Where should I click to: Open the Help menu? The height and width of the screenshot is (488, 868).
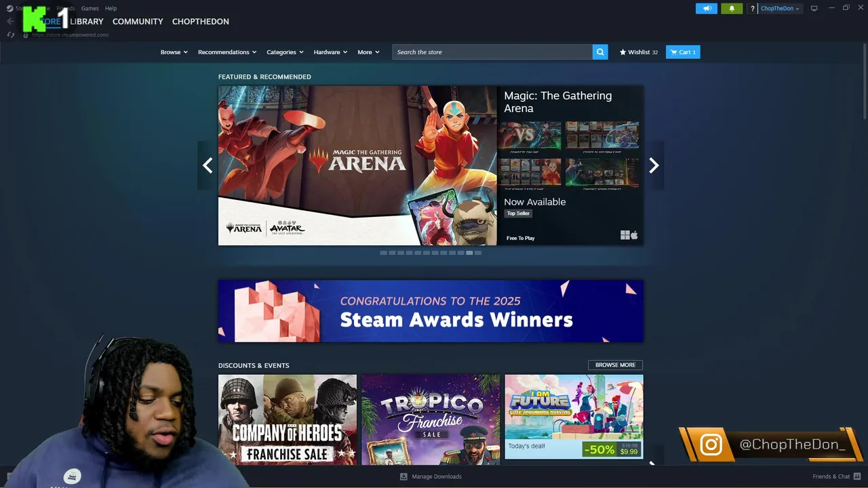[x=111, y=8]
